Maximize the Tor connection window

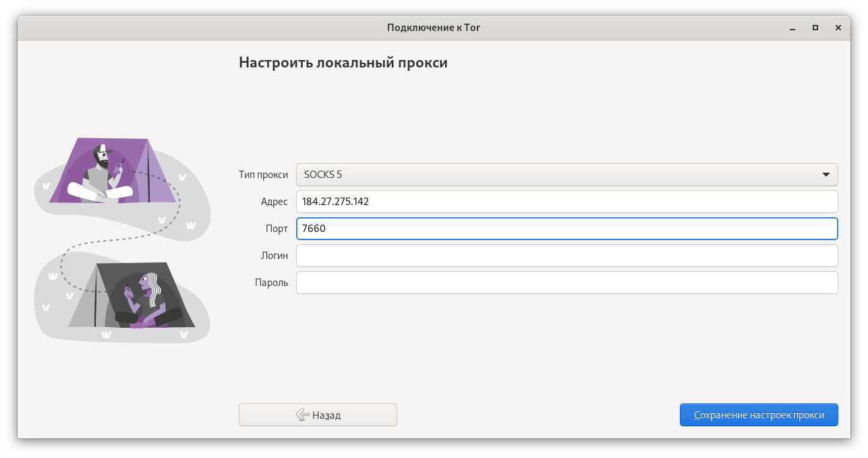pyautogui.click(x=815, y=28)
